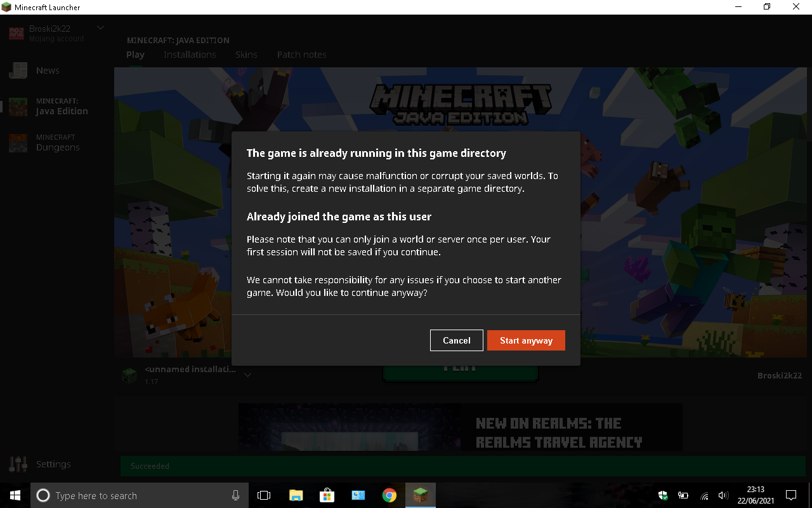Click Cancel in the dialog
The height and width of the screenshot is (508, 812).
click(457, 340)
